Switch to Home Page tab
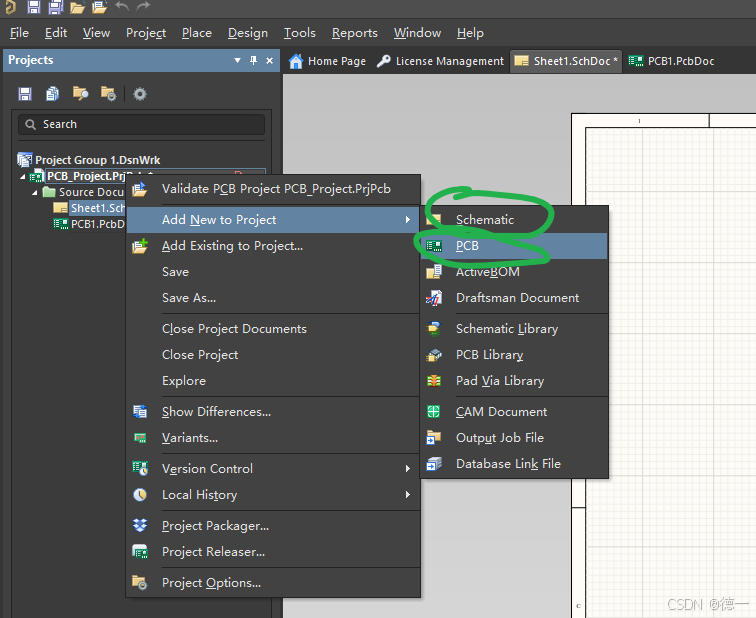The image size is (756, 618). click(328, 61)
